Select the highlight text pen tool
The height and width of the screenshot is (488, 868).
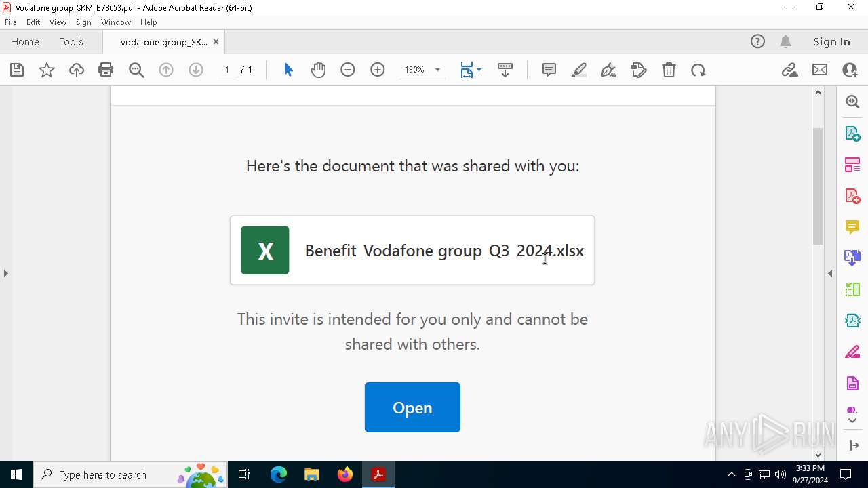[x=579, y=70]
